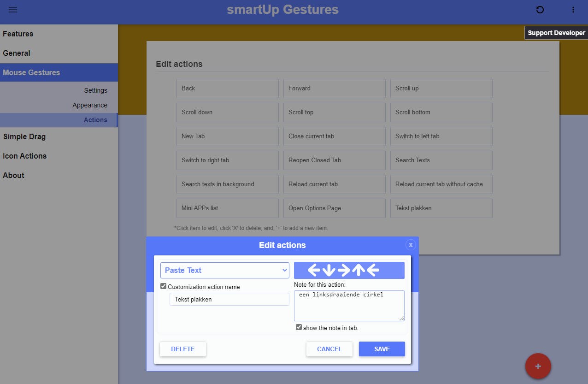
Task: Click the Tekst plakken name field
Action: 229,299
